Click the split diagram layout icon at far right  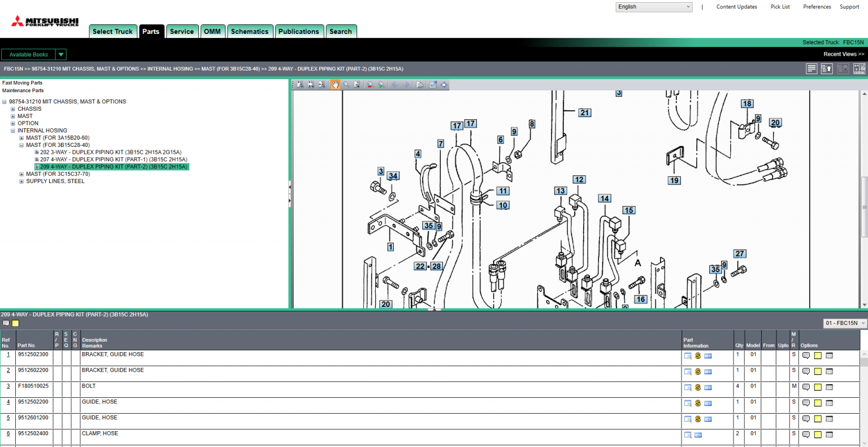click(860, 68)
